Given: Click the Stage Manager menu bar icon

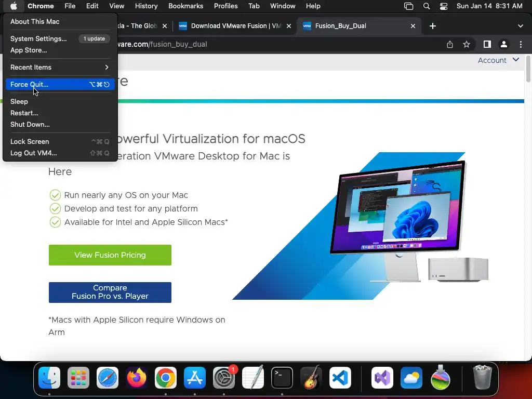Looking at the screenshot, I should tap(408, 6).
